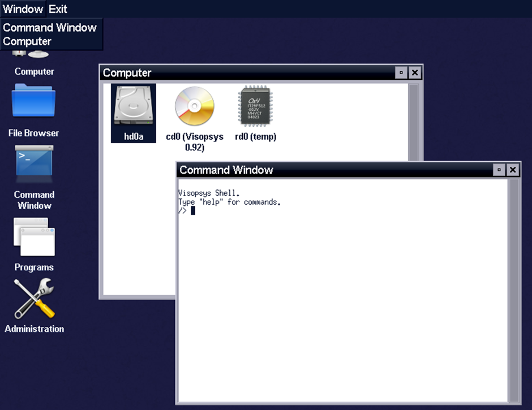Choose Computer from the Window menu
Image resolution: width=532 pixels, height=410 pixels.
[26, 41]
